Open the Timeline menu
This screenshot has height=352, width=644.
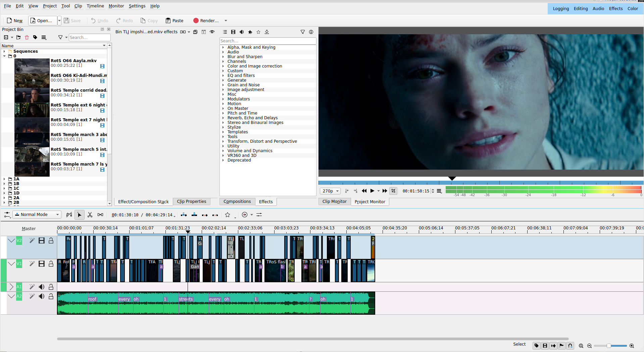[95, 6]
